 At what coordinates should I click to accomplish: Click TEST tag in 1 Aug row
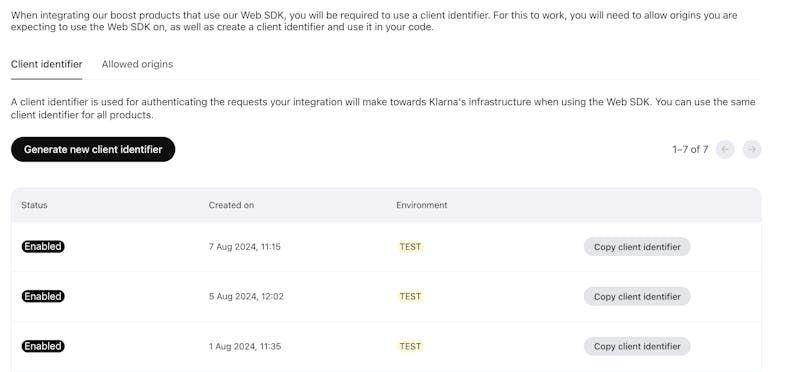410,346
